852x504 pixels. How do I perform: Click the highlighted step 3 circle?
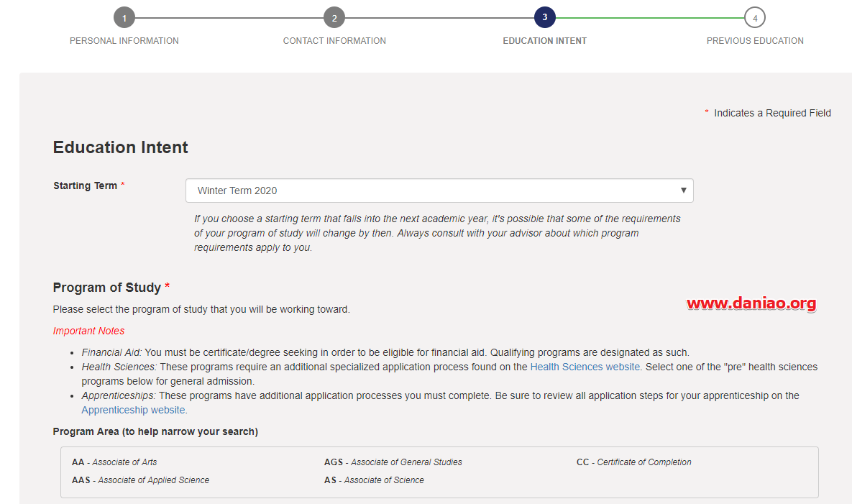(545, 17)
